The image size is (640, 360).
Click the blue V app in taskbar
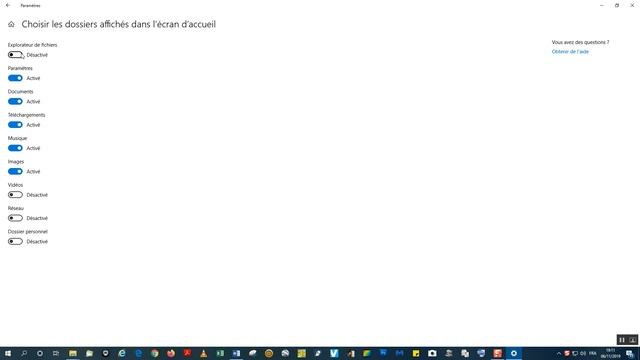[x=334, y=353]
